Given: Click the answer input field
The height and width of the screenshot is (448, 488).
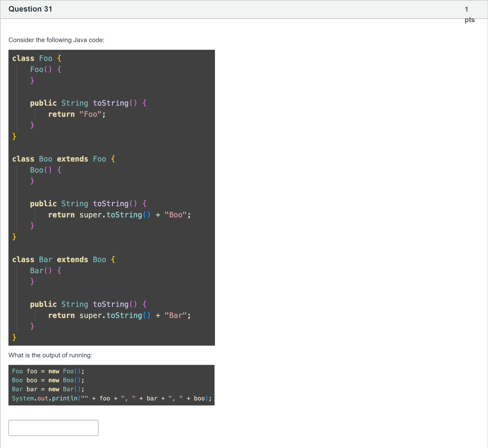Looking at the screenshot, I should coord(53,428).
